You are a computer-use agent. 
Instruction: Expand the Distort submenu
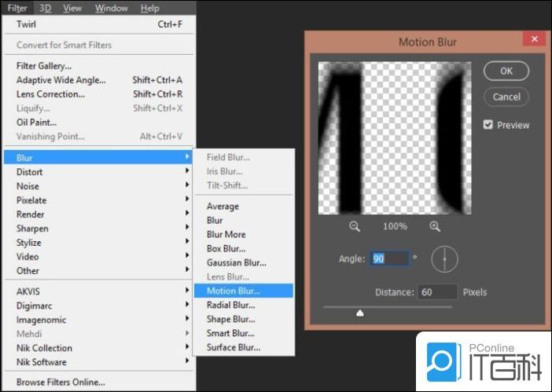point(30,172)
